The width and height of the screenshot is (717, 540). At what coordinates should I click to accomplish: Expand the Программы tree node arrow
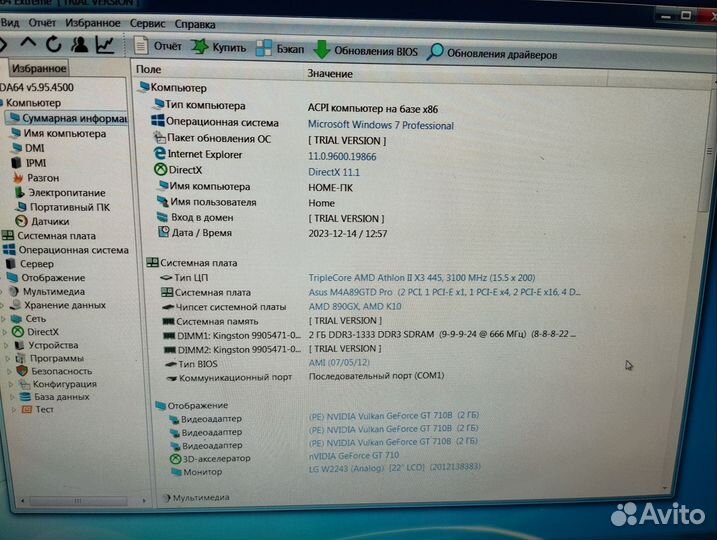pos(8,358)
